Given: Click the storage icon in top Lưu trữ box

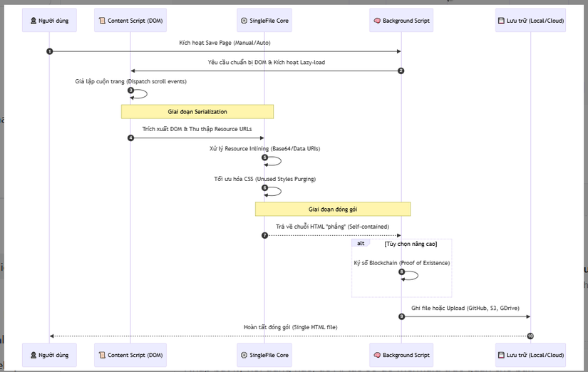Looking at the screenshot, I should click(x=501, y=21).
